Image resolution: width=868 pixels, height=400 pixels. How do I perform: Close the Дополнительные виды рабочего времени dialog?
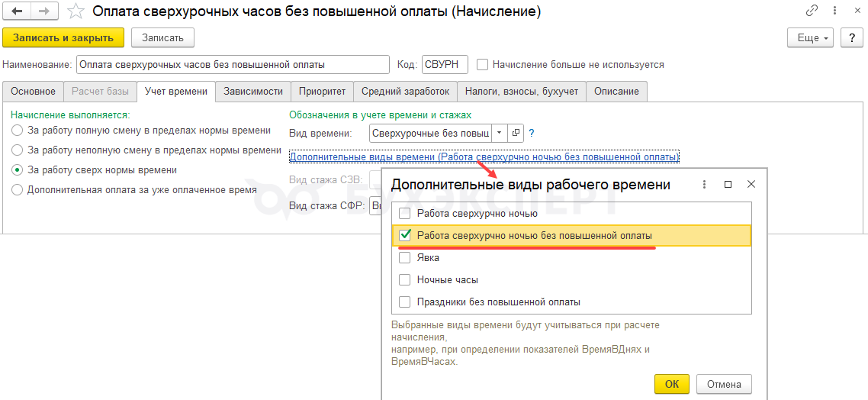pos(751,185)
